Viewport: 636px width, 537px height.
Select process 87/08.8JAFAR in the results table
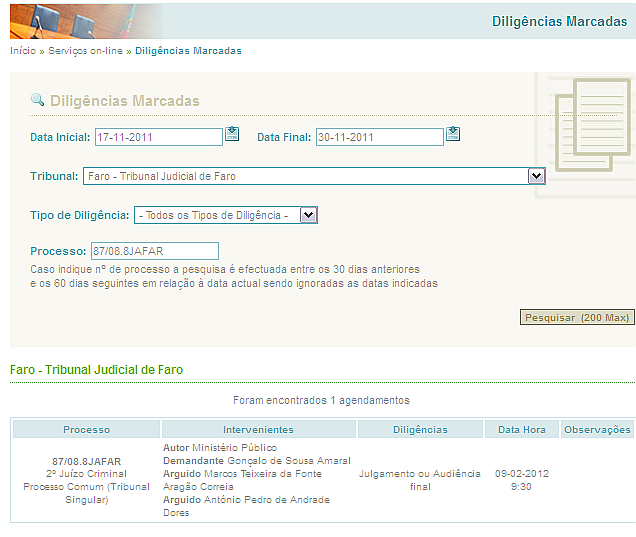pyautogui.click(x=86, y=462)
